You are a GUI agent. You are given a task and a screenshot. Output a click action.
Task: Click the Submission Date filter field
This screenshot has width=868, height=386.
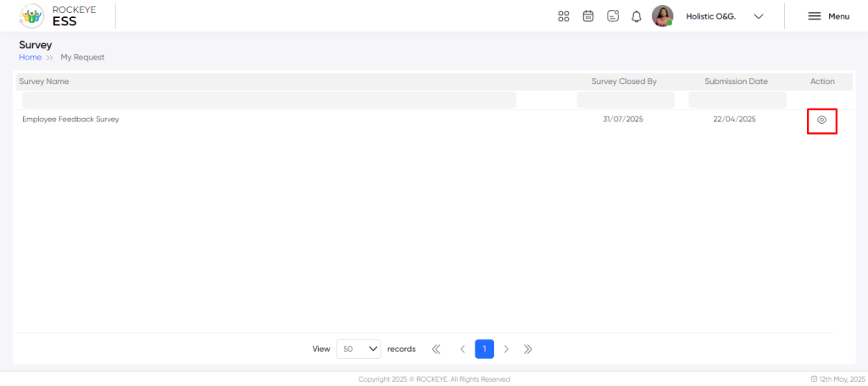(737, 100)
